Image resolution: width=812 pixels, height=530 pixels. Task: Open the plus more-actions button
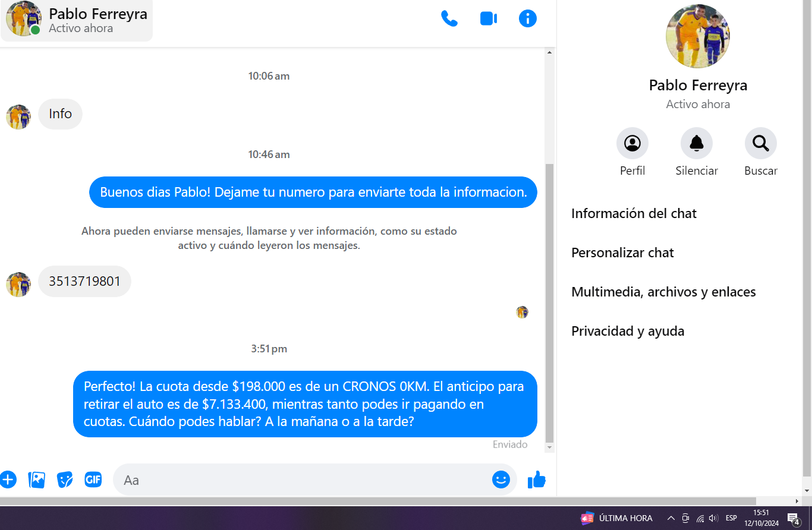[8, 479]
